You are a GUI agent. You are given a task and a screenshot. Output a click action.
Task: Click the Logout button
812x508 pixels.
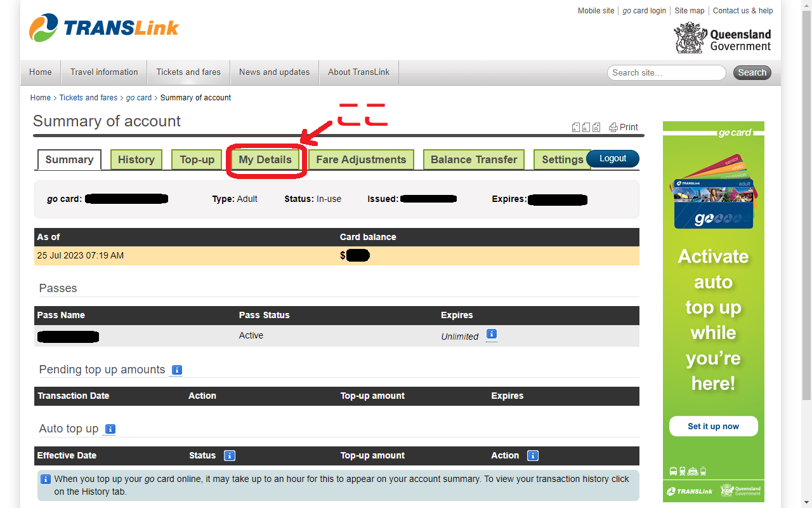613,158
